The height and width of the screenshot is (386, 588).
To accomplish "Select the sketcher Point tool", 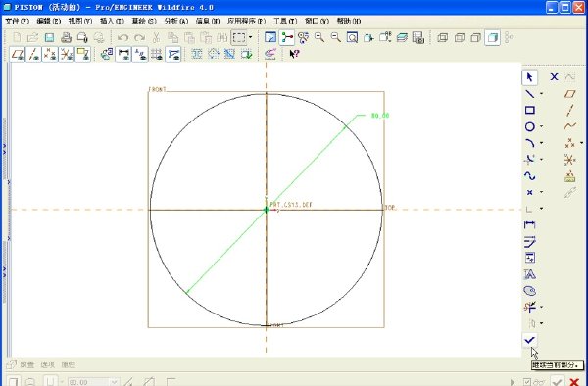I will [x=529, y=192].
